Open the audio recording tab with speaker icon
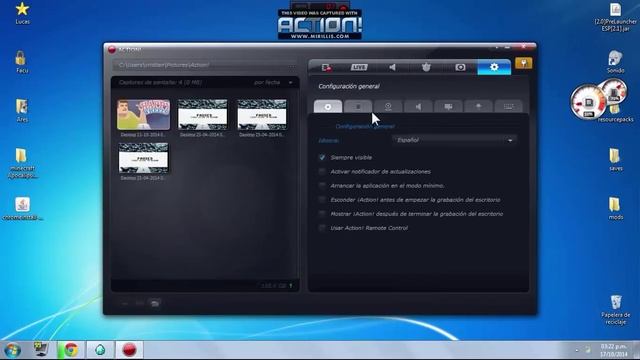The image size is (640, 360). click(x=393, y=67)
